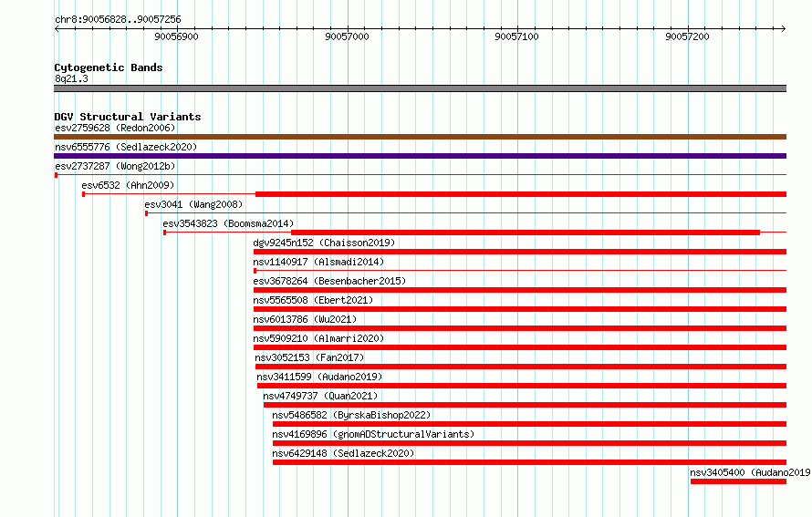Open nsv3411599 (Audano2019) variant
The width and height of the screenshot is (812, 517).
(319, 377)
